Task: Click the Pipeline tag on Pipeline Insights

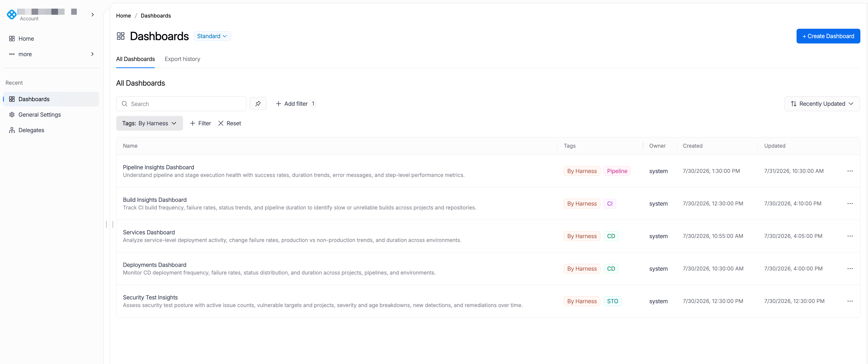Action: (x=617, y=171)
